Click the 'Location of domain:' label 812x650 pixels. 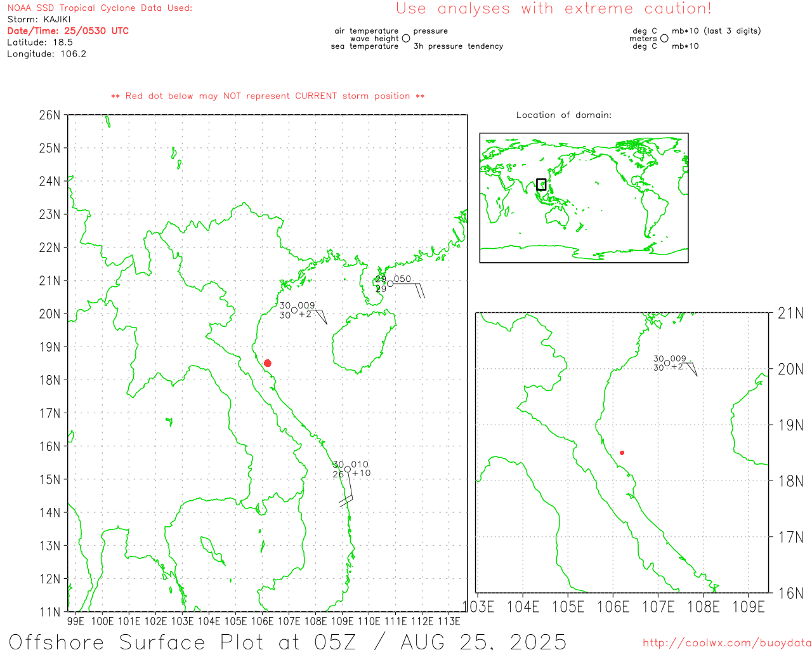564,115
